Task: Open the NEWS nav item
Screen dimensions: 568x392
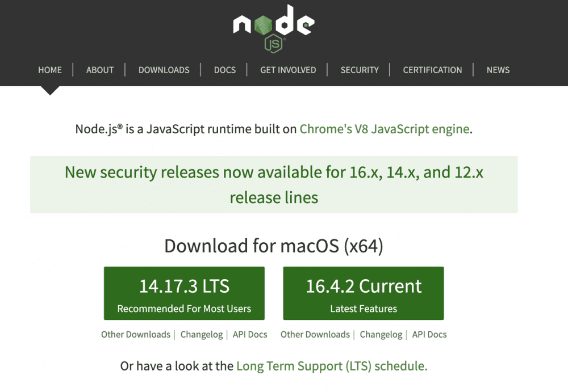Action: [x=498, y=70]
